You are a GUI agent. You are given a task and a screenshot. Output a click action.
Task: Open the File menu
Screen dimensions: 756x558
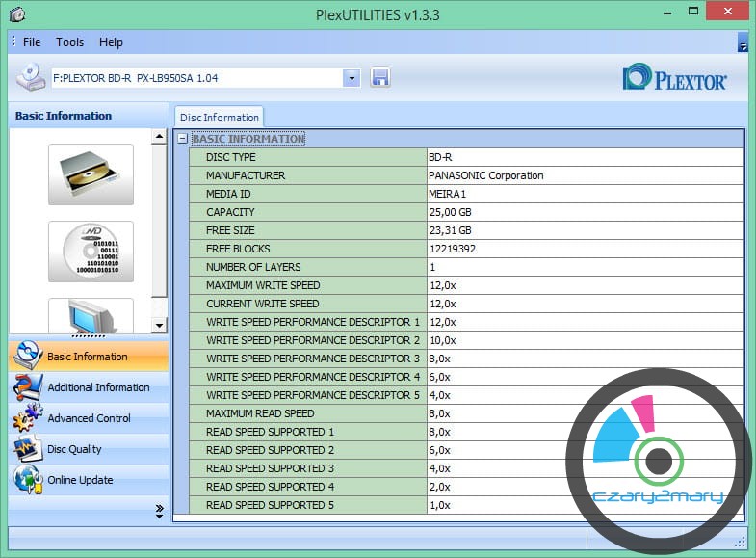click(32, 42)
